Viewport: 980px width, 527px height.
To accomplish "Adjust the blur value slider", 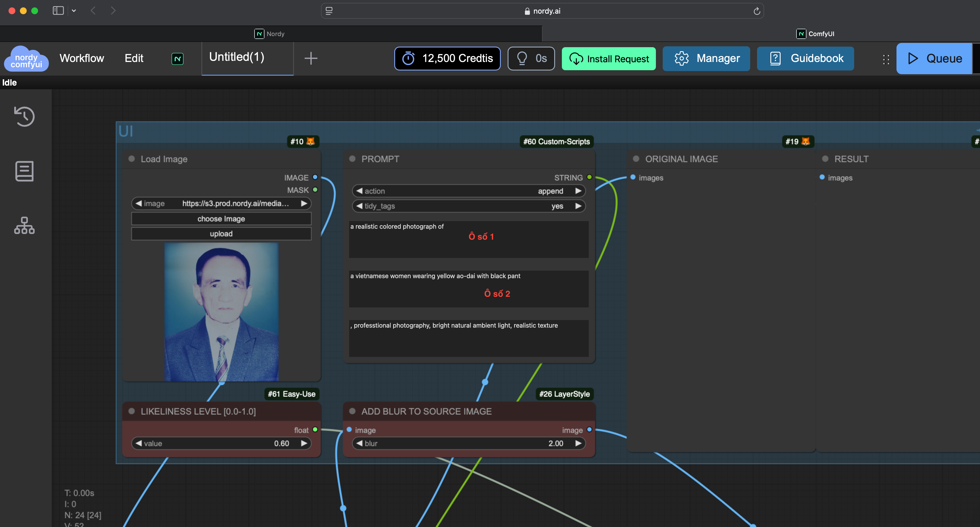I will click(468, 443).
